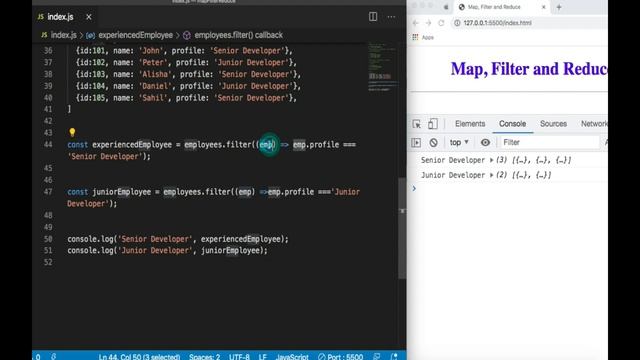Viewport: 640px width, 360px height.
Task: Click console.log on line 50
Action: pos(90,239)
